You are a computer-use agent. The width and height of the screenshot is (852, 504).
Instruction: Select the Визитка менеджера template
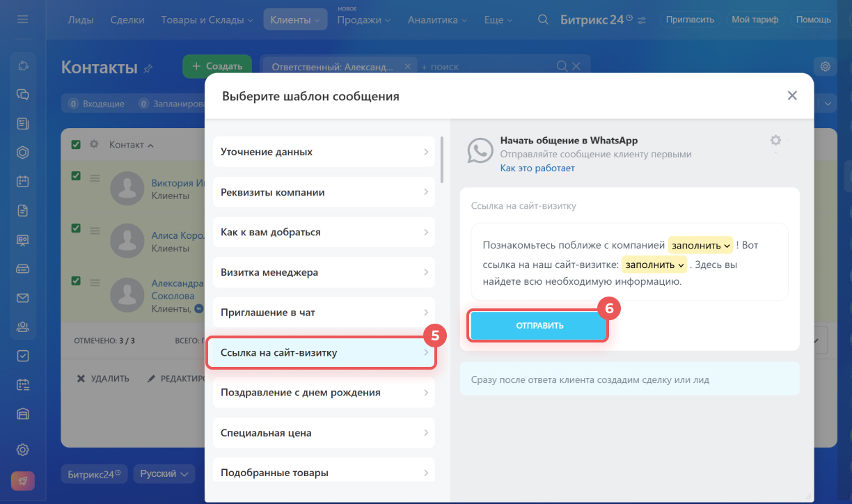[x=324, y=272]
